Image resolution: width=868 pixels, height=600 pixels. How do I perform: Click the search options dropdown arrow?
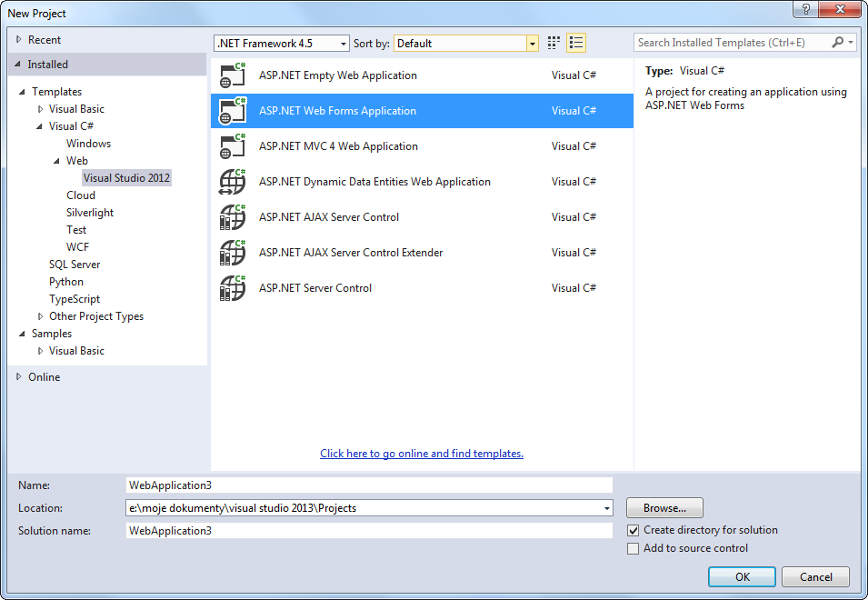(851, 43)
